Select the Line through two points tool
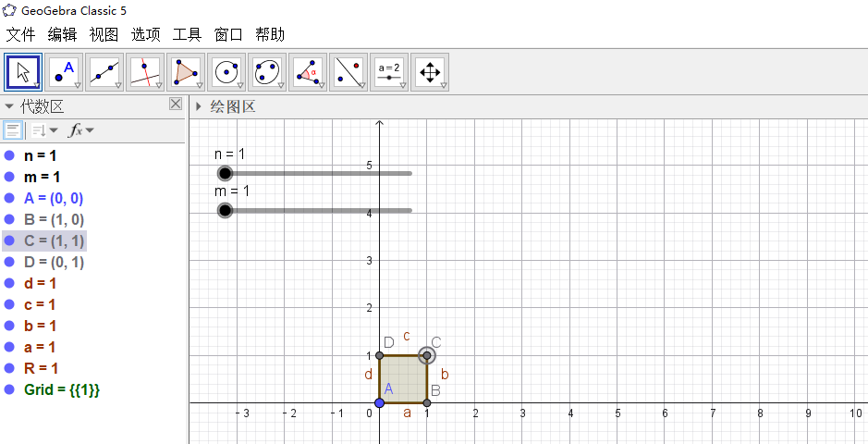The height and width of the screenshot is (444, 868). (105, 71)
